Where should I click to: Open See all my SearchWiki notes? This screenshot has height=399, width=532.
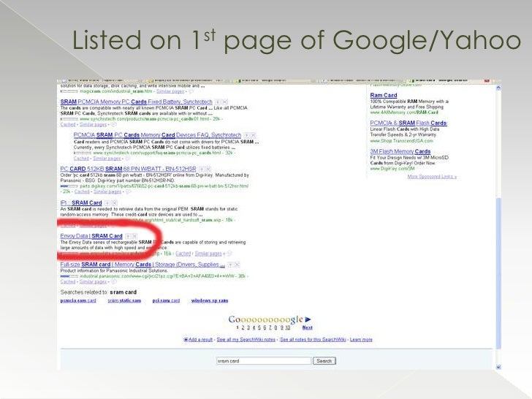click(x=246, y=340)
